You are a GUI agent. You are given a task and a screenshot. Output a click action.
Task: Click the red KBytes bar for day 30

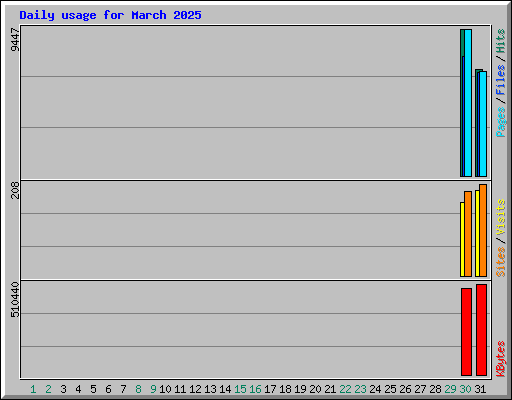466,332
